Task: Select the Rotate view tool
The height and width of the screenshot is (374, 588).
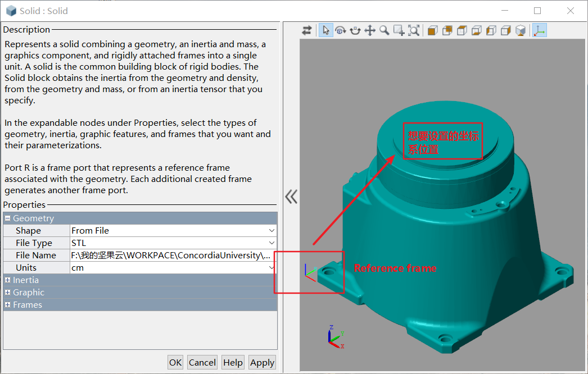Action: [x=341, y=30]
